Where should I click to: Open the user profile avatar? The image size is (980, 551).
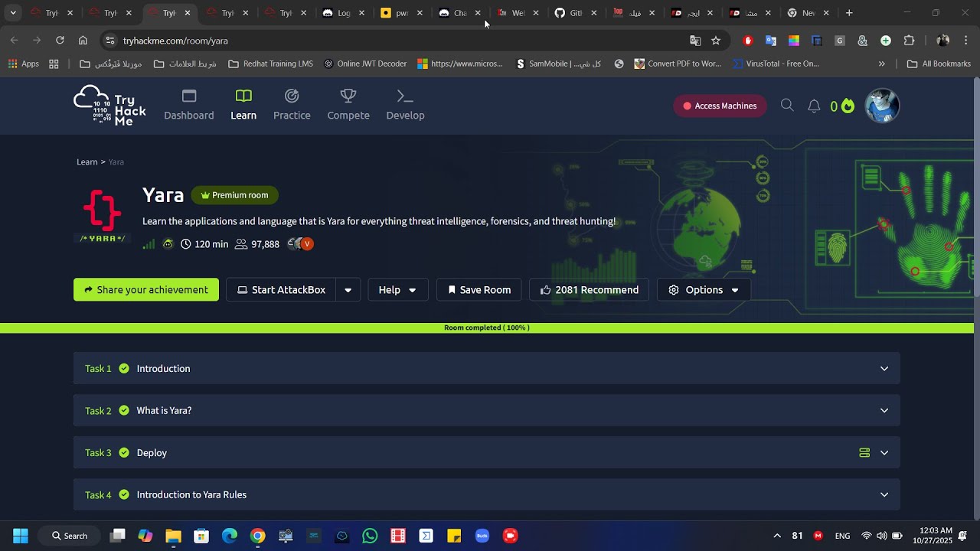(882, 106)
